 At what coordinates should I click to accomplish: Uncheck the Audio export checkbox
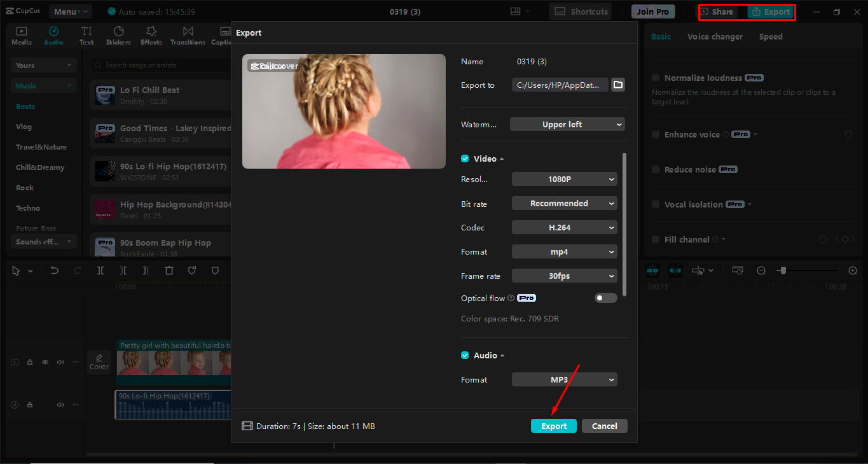pyautogui.click(x=465, y=355)
